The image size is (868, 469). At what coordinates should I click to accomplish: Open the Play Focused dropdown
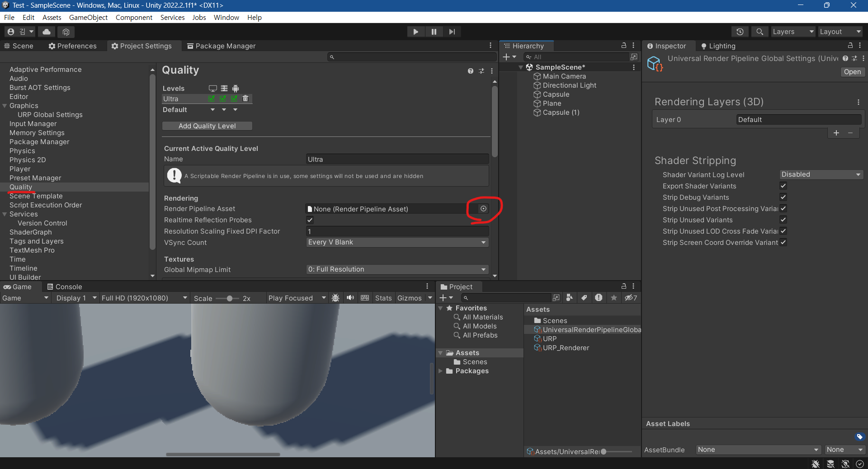pos(297,298)
